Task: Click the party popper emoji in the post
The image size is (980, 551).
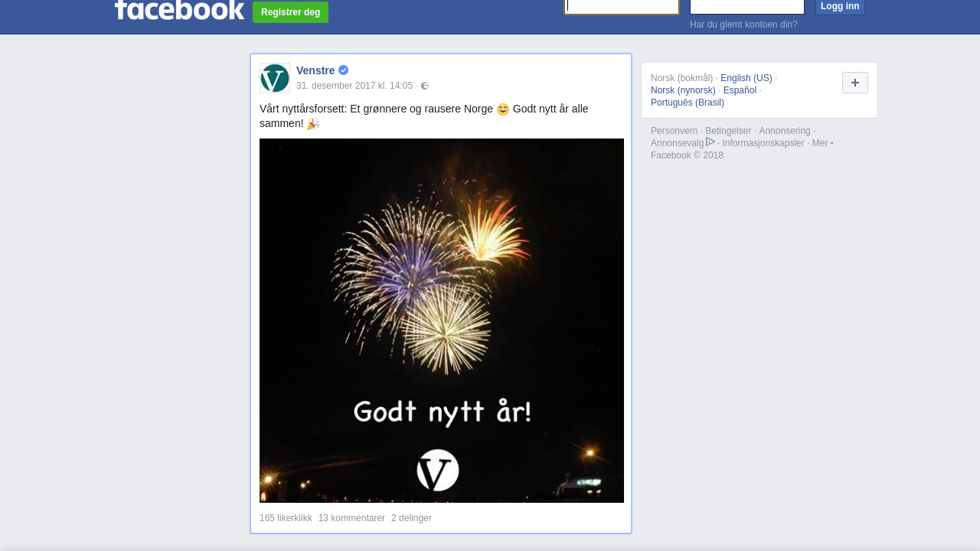Action: pyautogui.click(x=313, y=124)
